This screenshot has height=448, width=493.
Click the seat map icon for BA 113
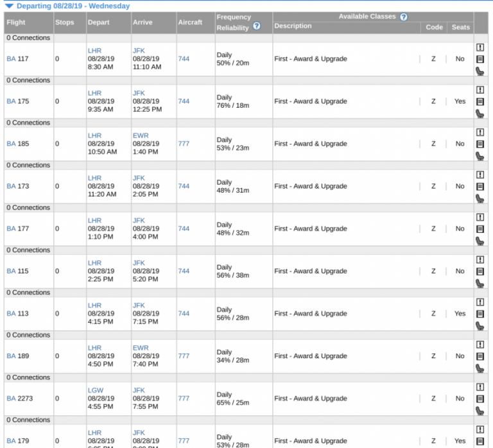(480, 326)
